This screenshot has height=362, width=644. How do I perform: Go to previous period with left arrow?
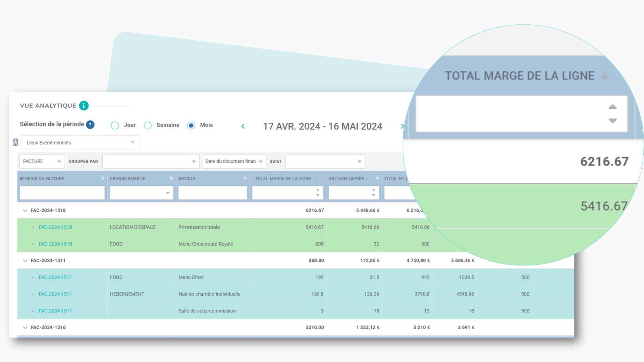243,126
